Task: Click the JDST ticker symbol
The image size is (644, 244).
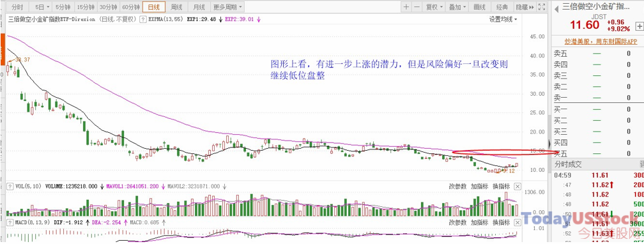Action: point(598,16)
